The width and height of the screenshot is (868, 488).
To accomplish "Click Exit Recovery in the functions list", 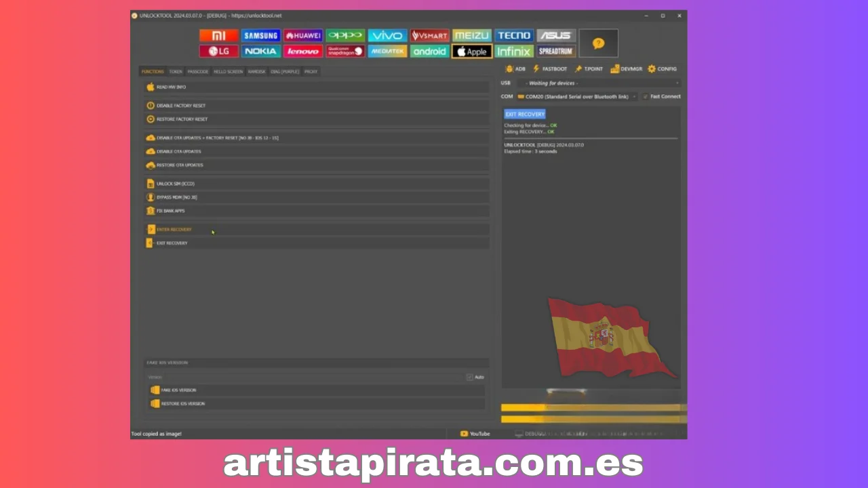I will (x=317, y=243).
